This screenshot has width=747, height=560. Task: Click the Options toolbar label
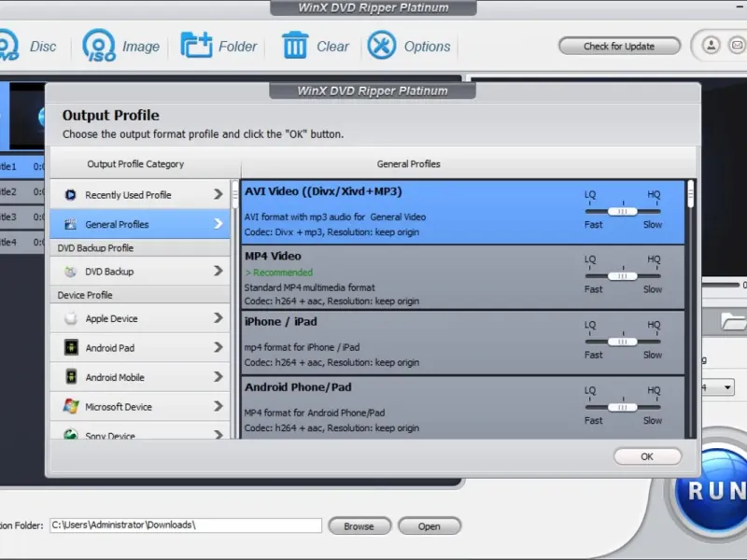pos(427,46)
